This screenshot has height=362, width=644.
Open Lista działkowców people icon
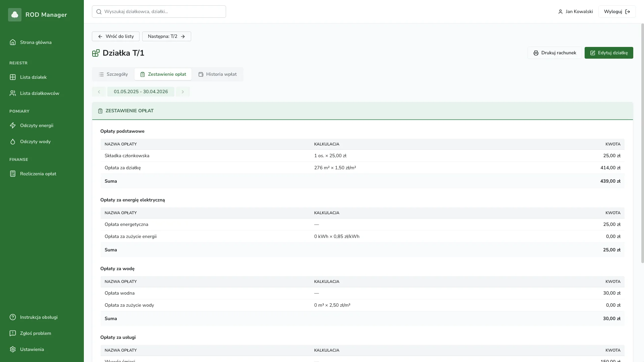click(13, 93)
